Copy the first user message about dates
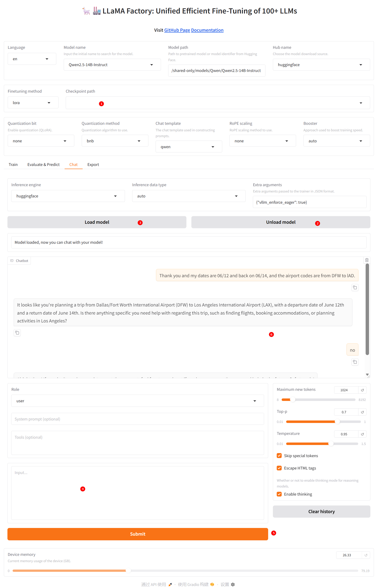376x588 pixels. tap(354, 287)
